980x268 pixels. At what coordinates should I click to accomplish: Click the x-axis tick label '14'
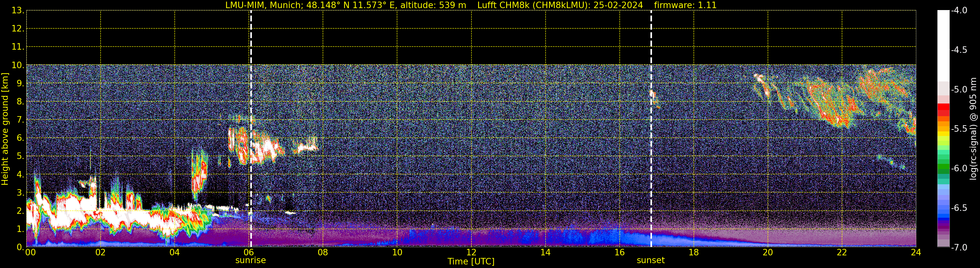[x=545, y=252]
